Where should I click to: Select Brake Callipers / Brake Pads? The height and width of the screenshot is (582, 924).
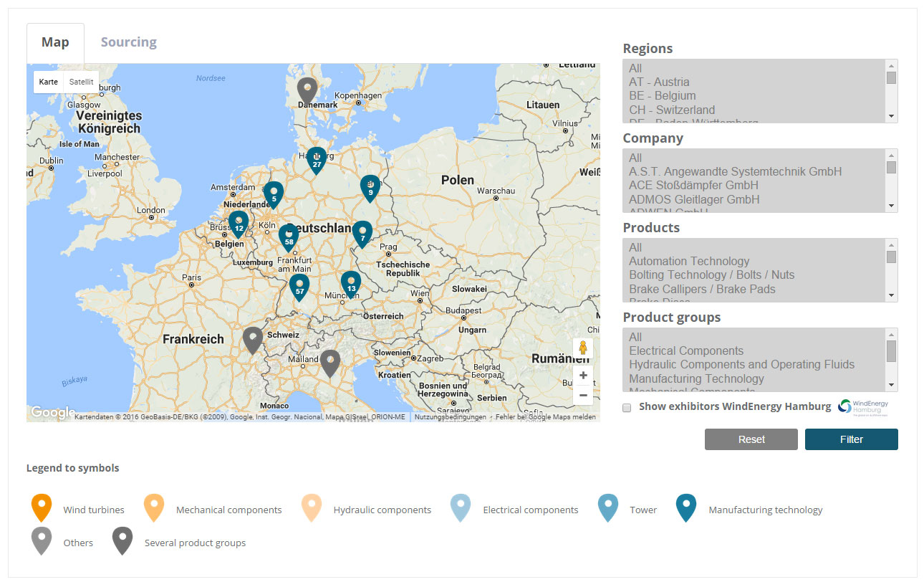coord(754,290)
